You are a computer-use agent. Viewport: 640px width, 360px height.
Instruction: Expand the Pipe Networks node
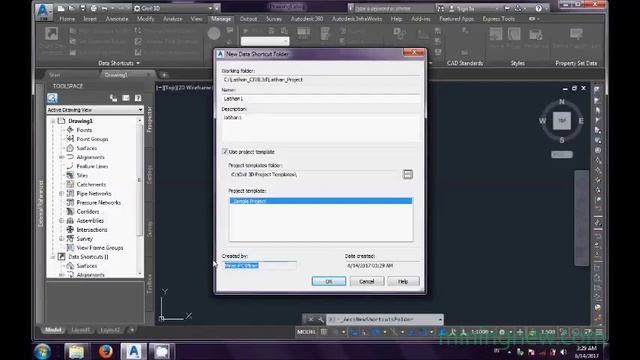(x=61, y=193)
